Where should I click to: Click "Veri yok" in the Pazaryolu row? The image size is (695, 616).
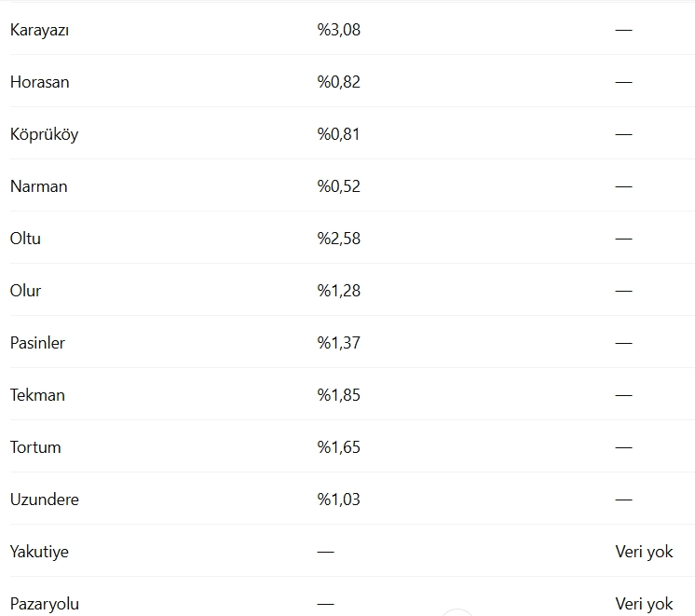coord(644,604)
